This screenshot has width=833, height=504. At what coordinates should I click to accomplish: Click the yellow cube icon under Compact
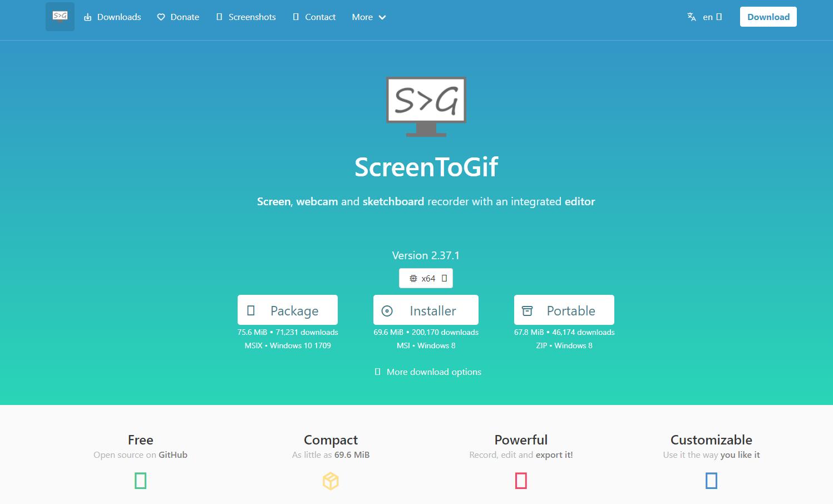331,481
